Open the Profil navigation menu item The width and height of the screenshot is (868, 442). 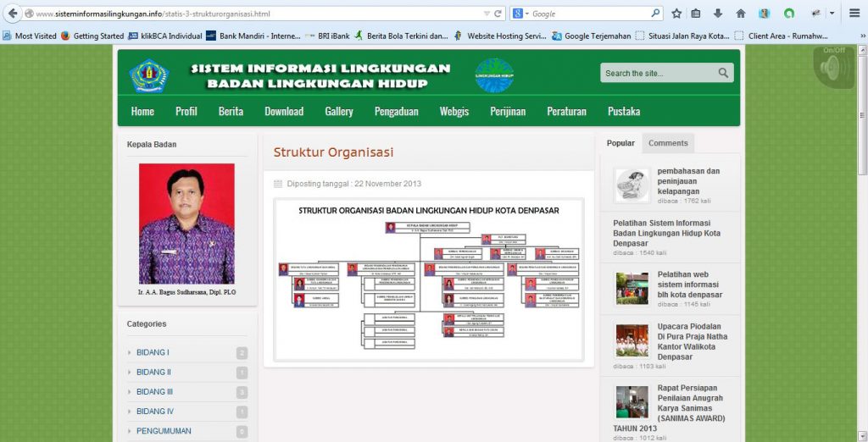click(x=186, y=111)
